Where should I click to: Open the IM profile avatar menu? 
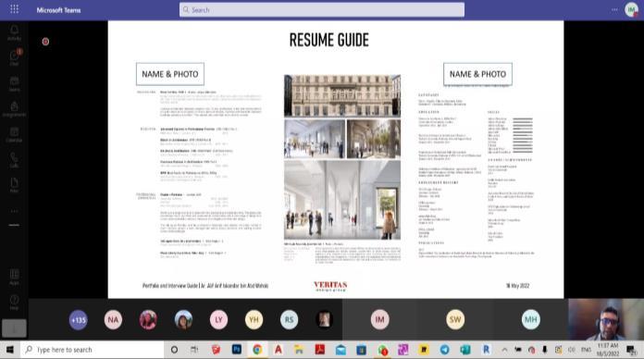632,9
